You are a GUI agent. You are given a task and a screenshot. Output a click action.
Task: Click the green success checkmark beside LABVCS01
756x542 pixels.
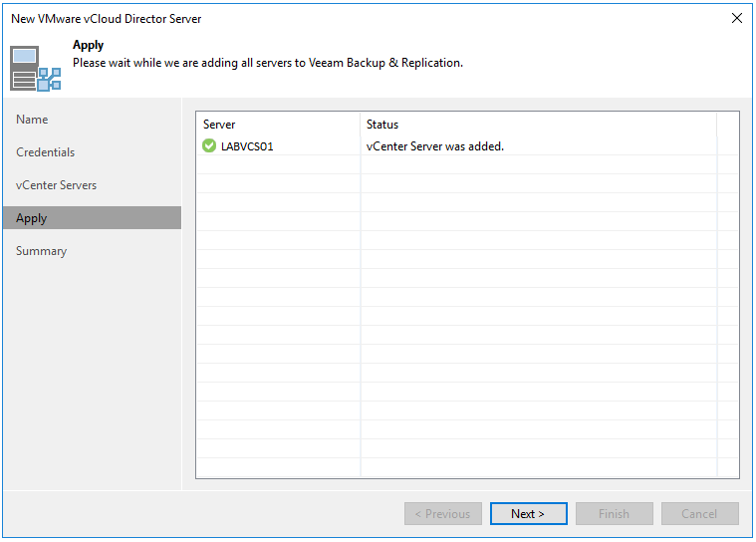pos(209,146)
